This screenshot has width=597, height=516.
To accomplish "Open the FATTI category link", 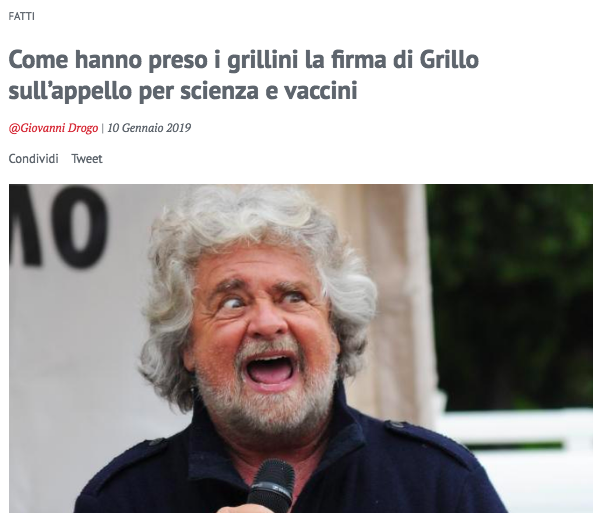I will click(21, 16).
